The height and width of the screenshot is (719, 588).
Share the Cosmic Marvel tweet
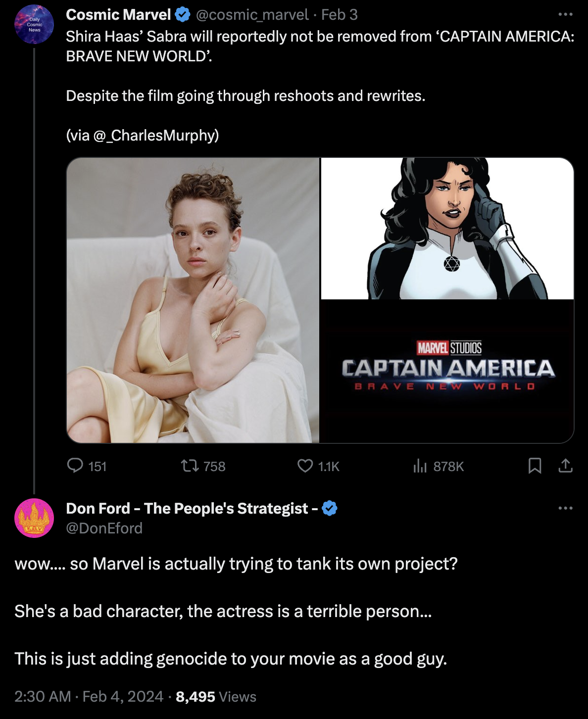pyautogui.click(x=565, y=466)
